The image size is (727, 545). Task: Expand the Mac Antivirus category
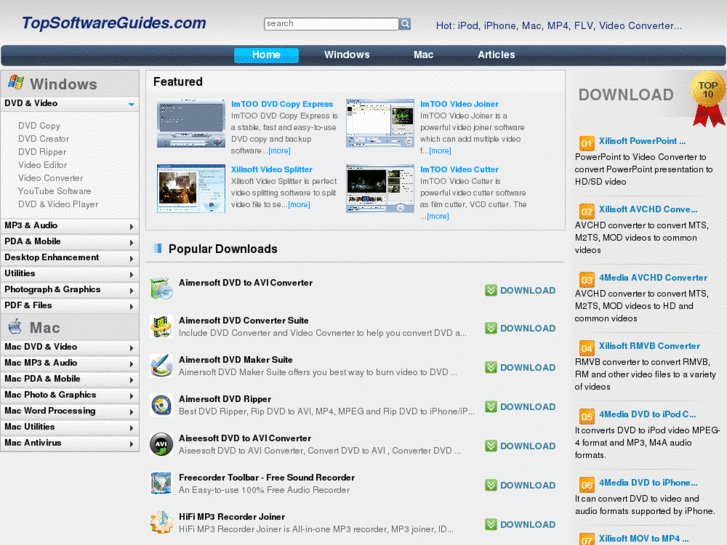click(70, 443)
